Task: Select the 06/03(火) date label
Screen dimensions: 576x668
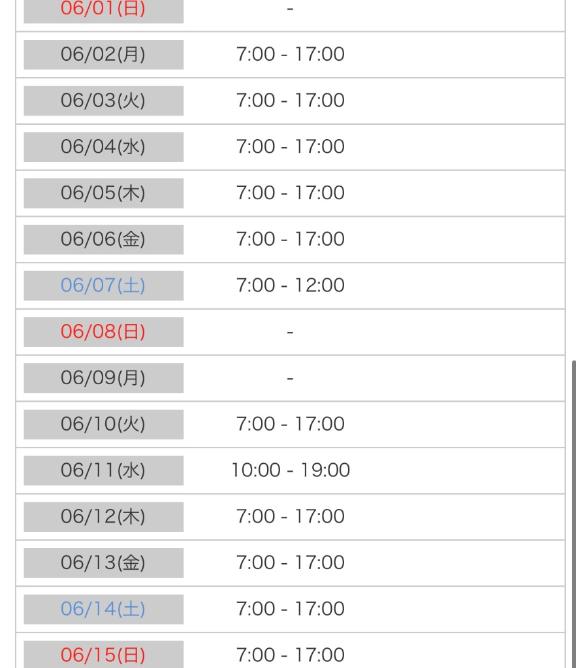Action: (104, 101)
